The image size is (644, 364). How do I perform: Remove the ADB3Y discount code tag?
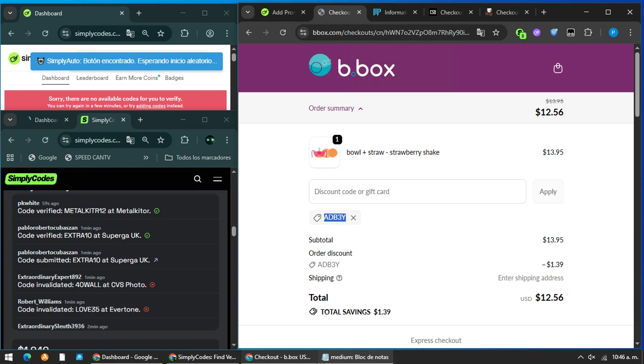[x=353, y=218]
